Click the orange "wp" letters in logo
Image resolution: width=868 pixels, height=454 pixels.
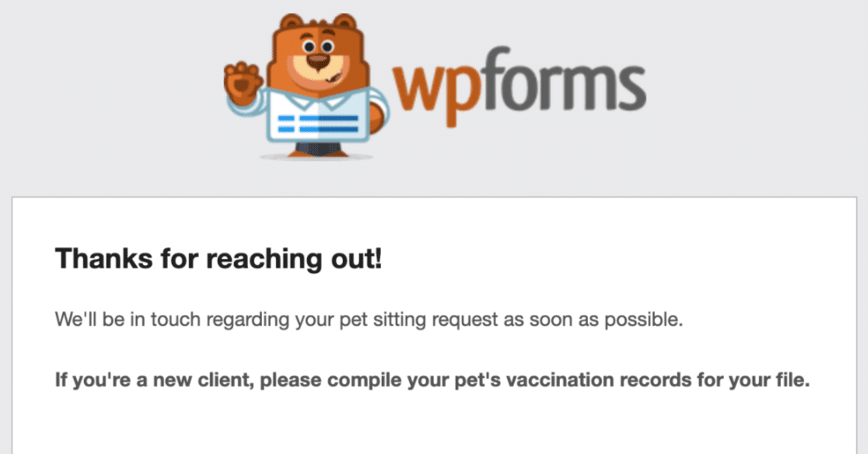click(x=435, y=89)
